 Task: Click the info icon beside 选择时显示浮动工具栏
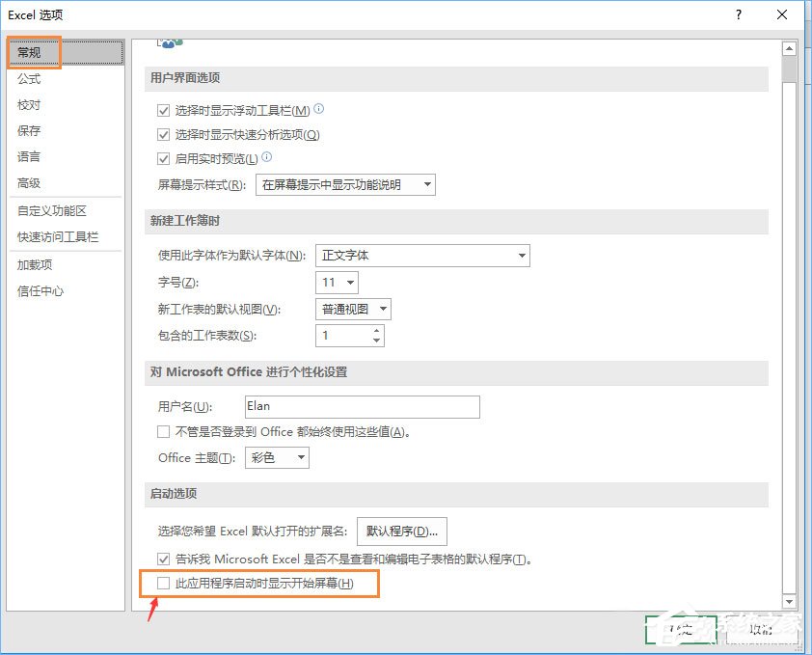click(319, 110)
